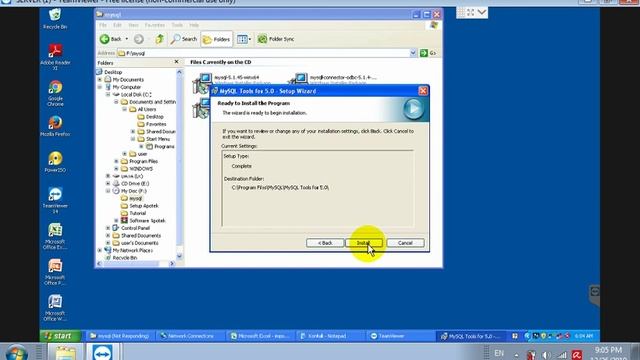Click the host Windows Start orb

[x=16, y=353]
